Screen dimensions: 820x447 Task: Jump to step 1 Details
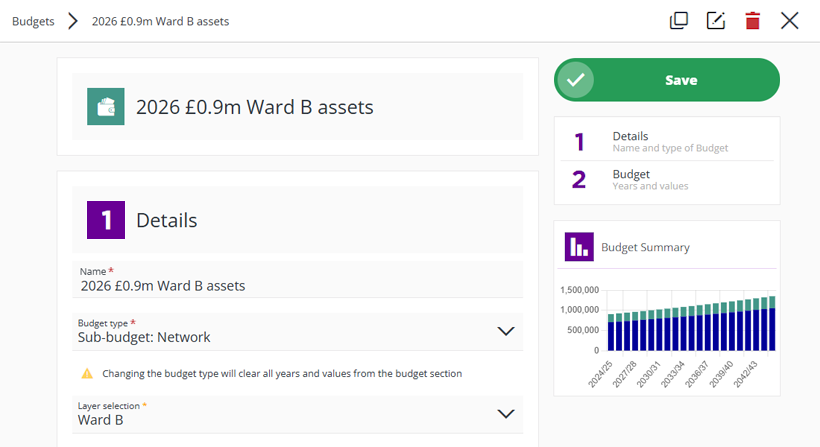pos(667,142)
